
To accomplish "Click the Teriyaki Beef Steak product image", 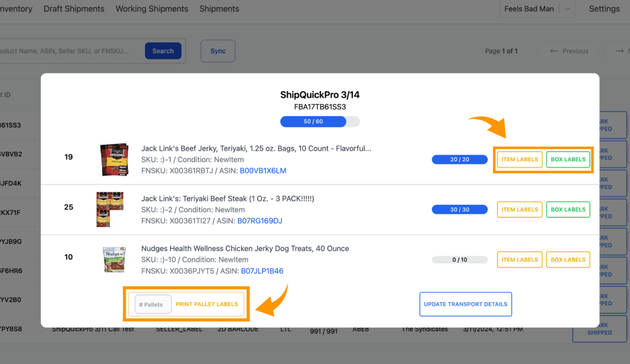I will click(110, 209).
